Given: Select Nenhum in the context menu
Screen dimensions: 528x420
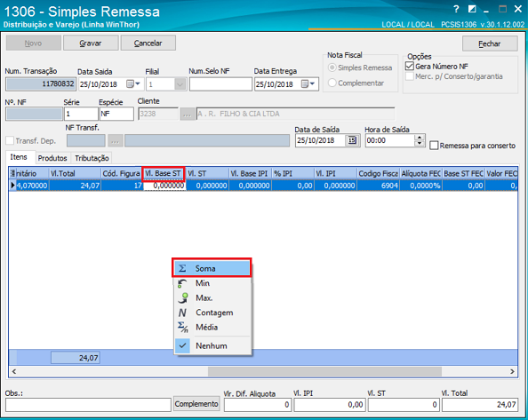Looking at the screenshot, I should tap(212, 345).
